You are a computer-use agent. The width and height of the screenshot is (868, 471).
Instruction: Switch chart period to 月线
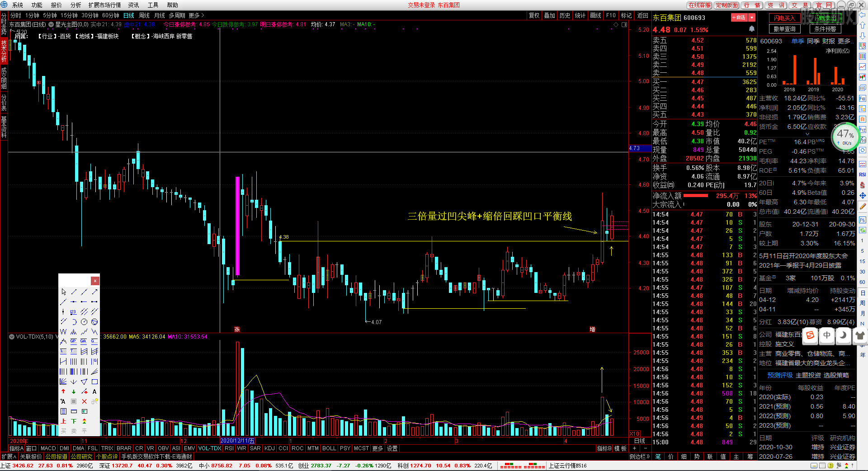[x=160, y=15]
